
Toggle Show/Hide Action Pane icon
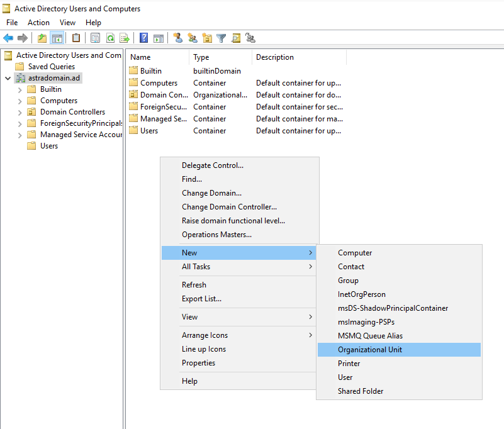pos(159,38)
